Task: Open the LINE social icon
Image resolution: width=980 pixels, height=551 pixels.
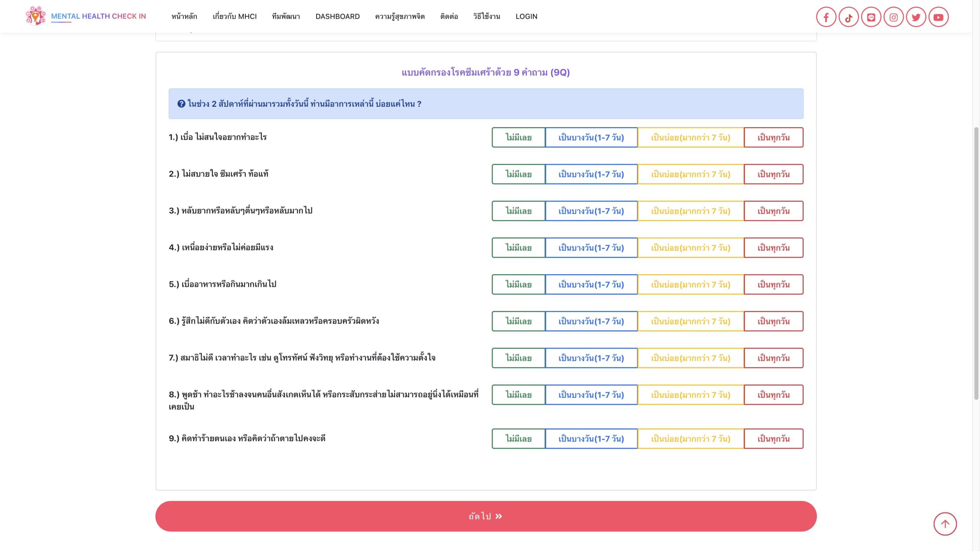Action: tap(871, 17)
